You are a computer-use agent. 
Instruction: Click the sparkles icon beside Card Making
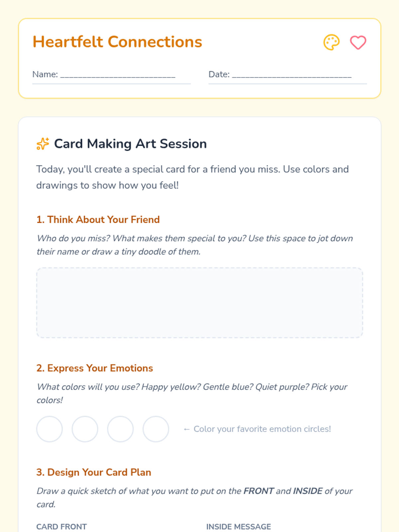(x=43, y=144)
